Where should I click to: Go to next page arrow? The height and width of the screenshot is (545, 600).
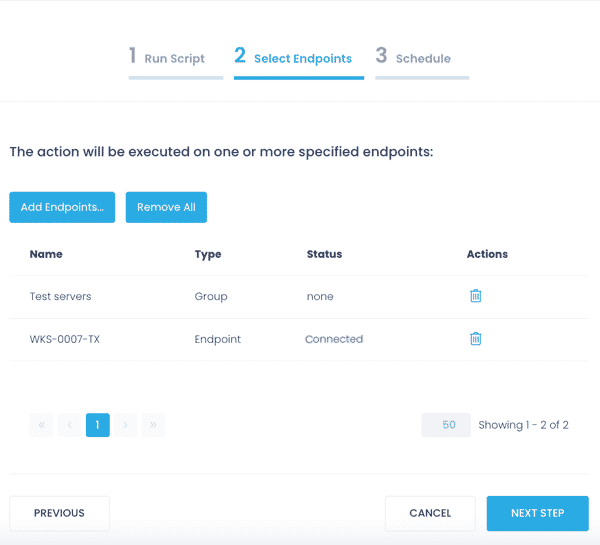[x=126, y=425]
